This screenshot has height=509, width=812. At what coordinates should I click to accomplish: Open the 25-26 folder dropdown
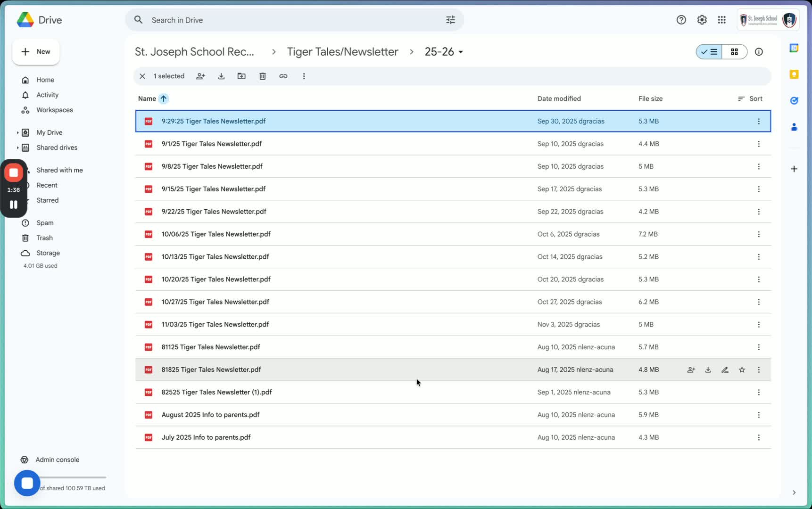click(444, 52)
